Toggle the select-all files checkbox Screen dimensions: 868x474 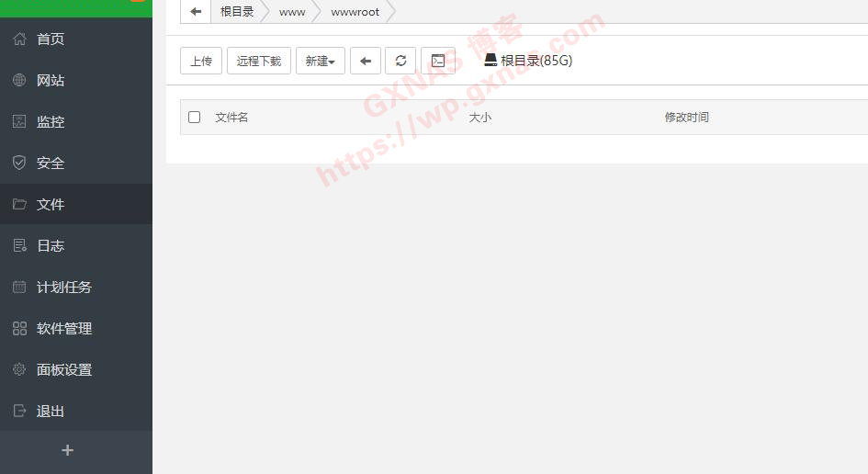click(194, 117)
